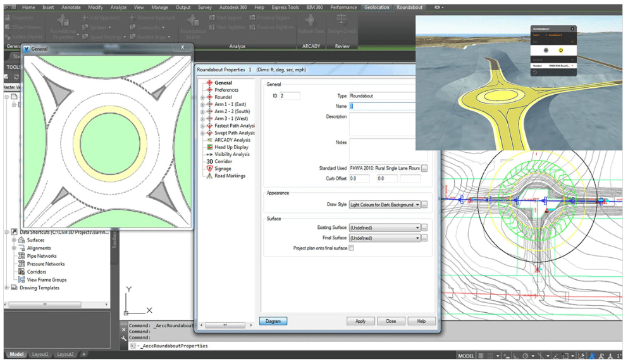The image size is (628, 364).
Task: Expand the Fastest Path Analysis node
Action: 202,126
